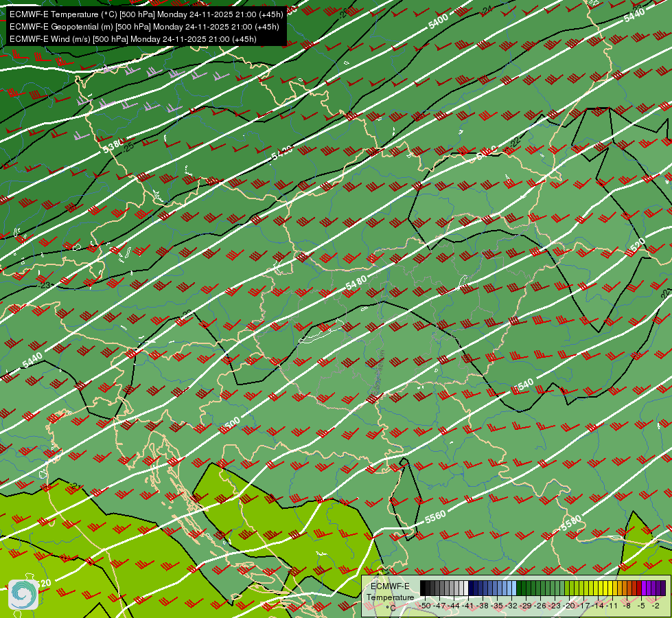Viewport: 672px width, 618px height.
Task: Click the -29 tick value in legend
Action: point(526,606)
